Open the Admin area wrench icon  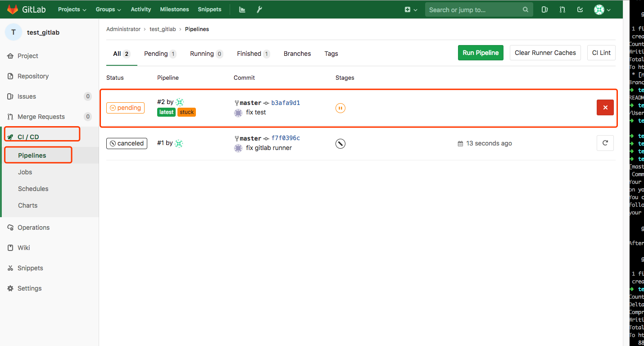coord(259,9)
